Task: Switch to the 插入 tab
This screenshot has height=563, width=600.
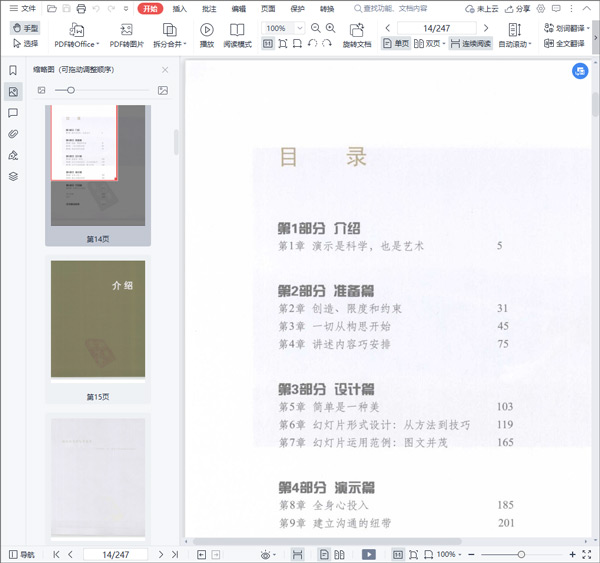Action: click(x=179, y=8)
